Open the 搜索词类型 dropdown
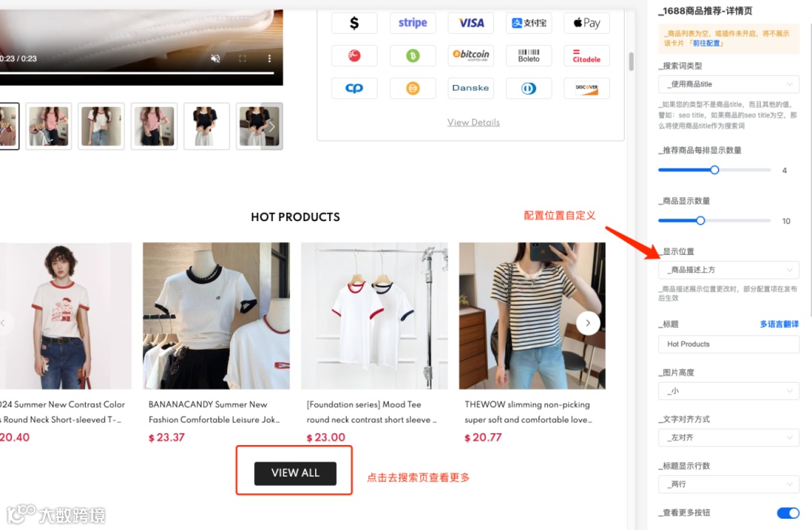The image size is (812, 530). pyautogui.click(x=729, y=84)
